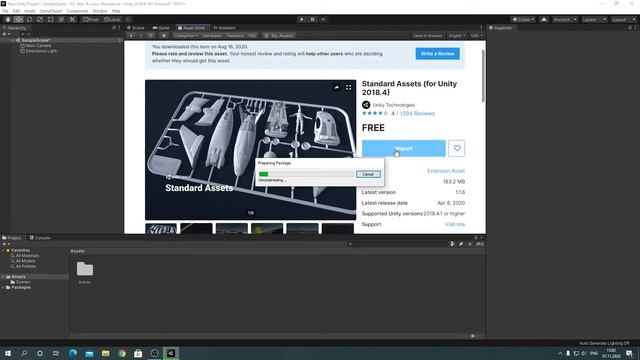Image resolution: width=640 pixels, height=360 pixels.
Task: Adjust the Project icon size slider
Action: 473,336
